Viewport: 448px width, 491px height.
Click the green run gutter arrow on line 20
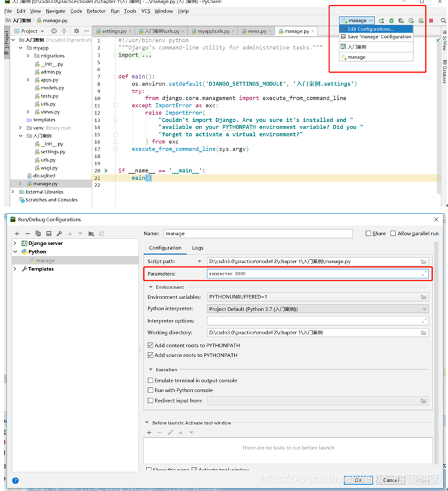pyautogui.click(x=106, y=171)
